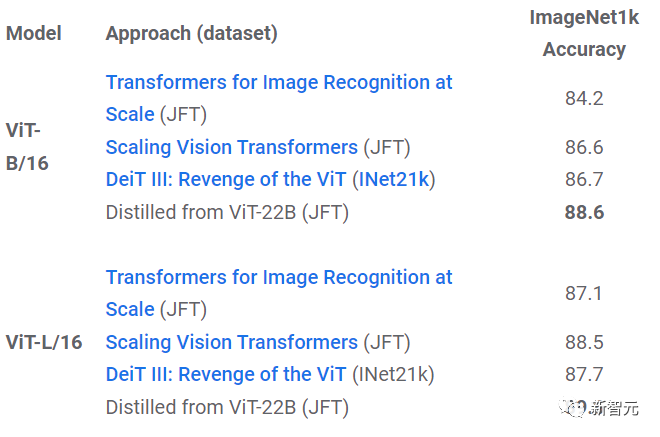Click the 'ImageNet1k Accuracy' column header
The image size is (660, 437).
click(x=584, y=33)
